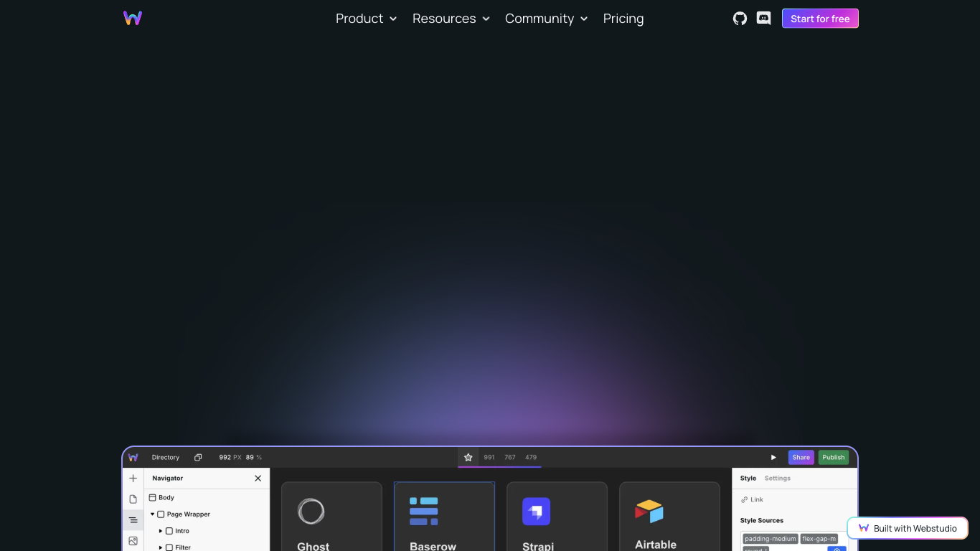Click the Built with Webstudio badge
The height and width of the screenshot is (551, 980).
(x=908, y=529)
